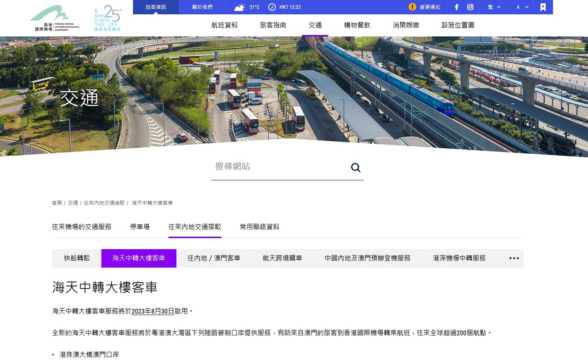Click the important notice alert icon
The height and width of the screenshot is (364, 588).
(x=413, y=7)
